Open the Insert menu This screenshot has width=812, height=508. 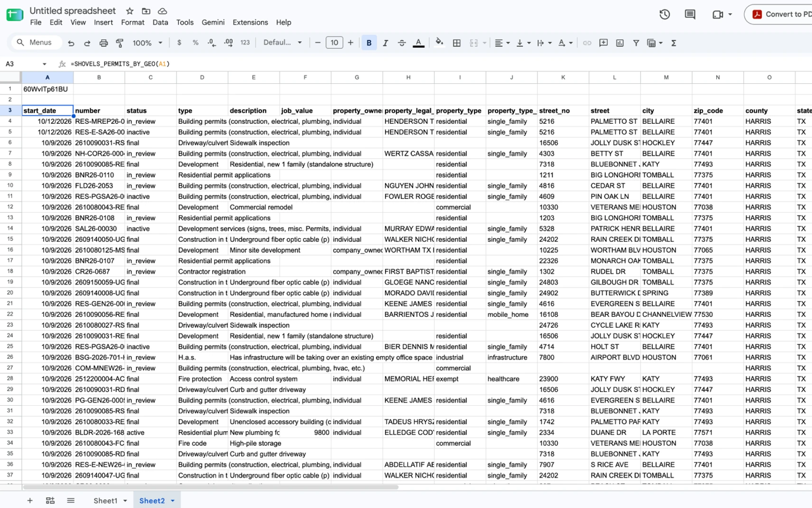pos(103,22)
